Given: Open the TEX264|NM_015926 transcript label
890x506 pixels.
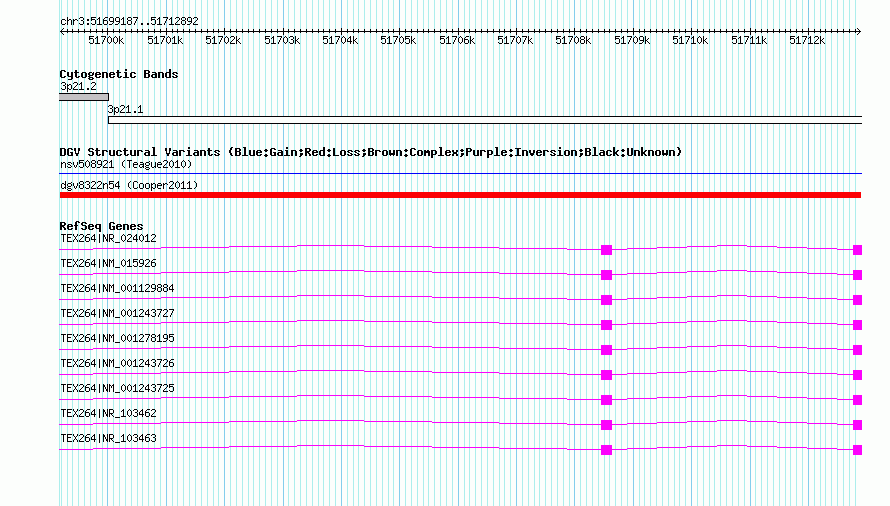Looking at the screenshot, I should point(108,264).
